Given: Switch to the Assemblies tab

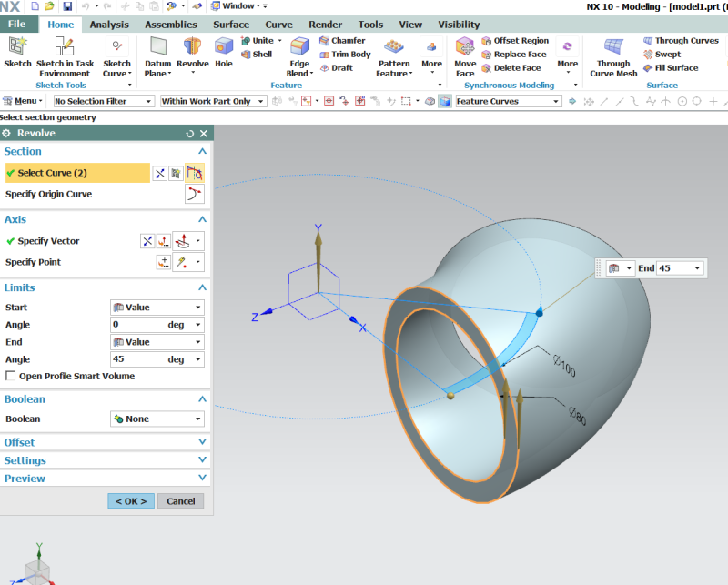Looking at the screenshot, I should [171, 25].
